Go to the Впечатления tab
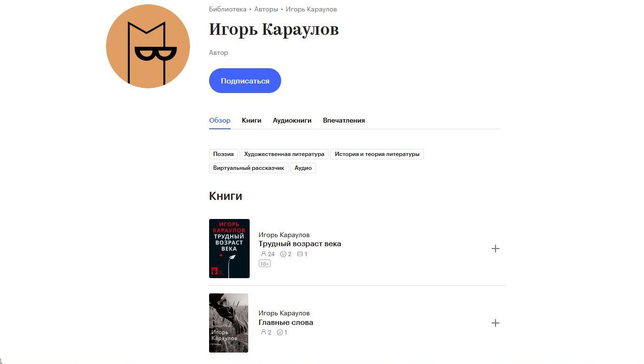Image resolution: width=644 pixels, height=364 pixels. [x=344, y=121]
